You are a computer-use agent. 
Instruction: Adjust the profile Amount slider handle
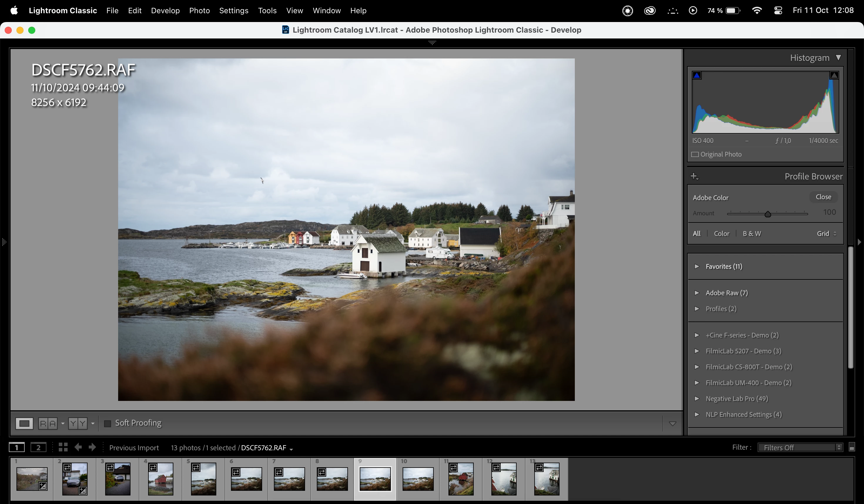point(768,214)
